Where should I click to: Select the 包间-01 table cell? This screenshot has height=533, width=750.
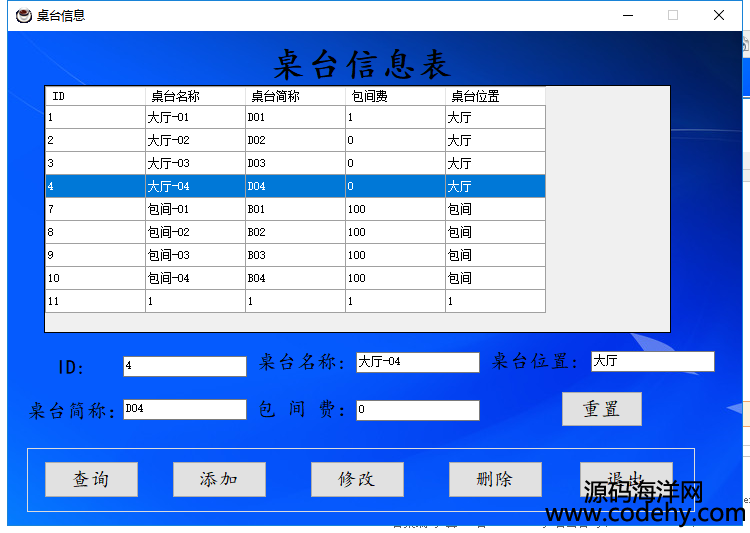coord(195,209)
